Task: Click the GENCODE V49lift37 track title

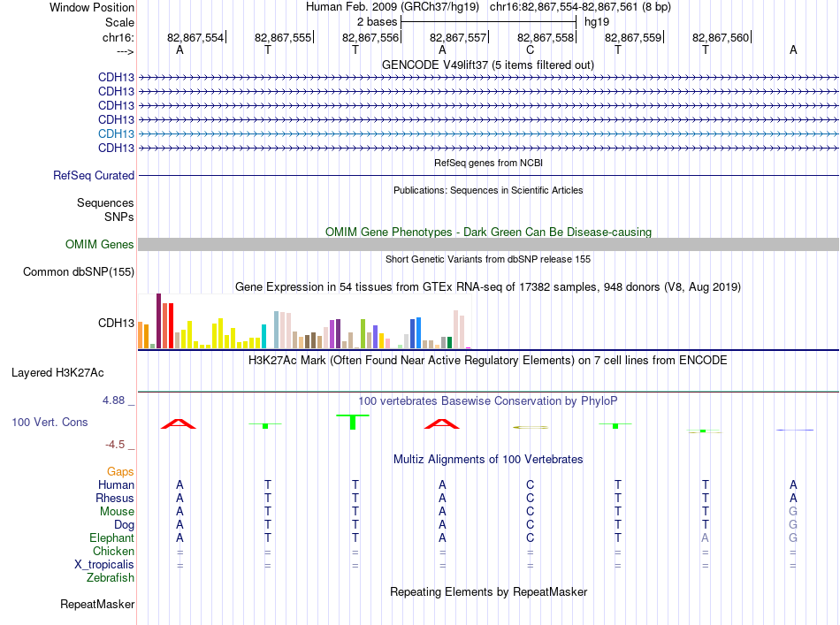Action: 487,65
